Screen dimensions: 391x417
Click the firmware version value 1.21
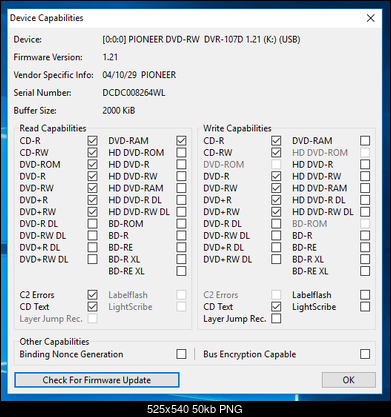pyautogui.click(x=110, y=57)
